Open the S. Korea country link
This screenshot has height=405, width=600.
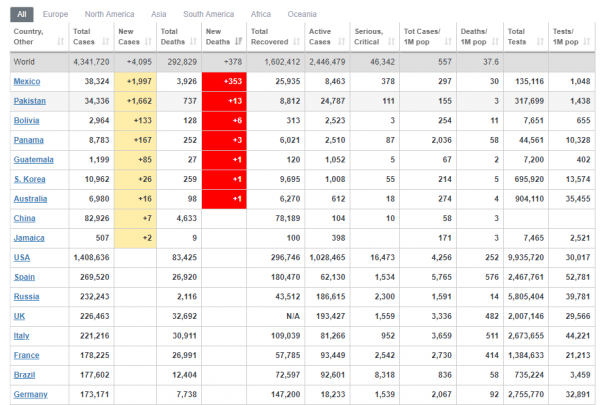29,179
